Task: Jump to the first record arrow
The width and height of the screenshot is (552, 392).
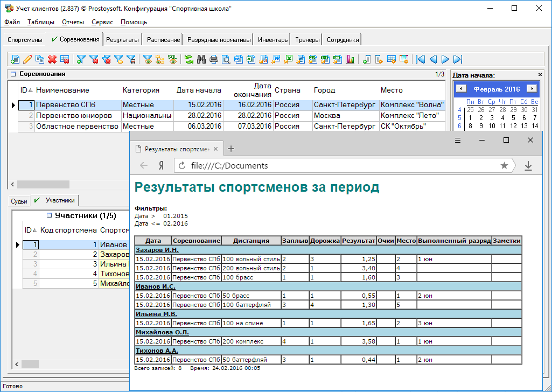Action: pos(421,59)
